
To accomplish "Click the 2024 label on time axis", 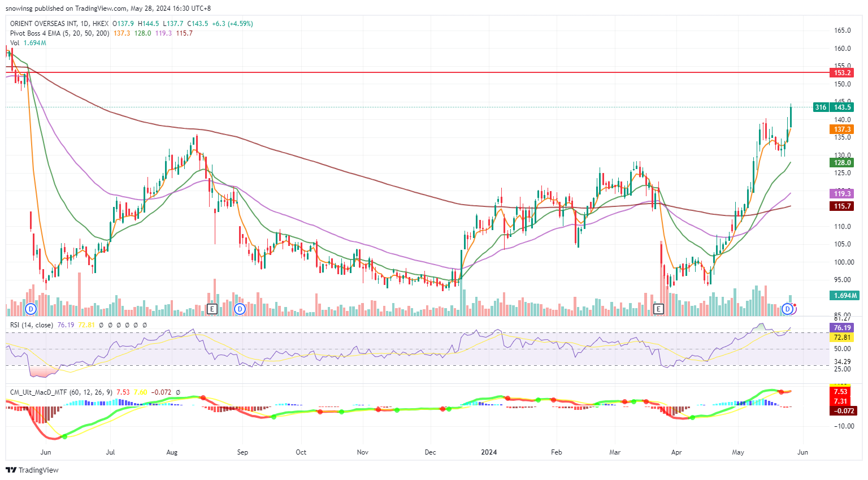I will tap(489, 452).
